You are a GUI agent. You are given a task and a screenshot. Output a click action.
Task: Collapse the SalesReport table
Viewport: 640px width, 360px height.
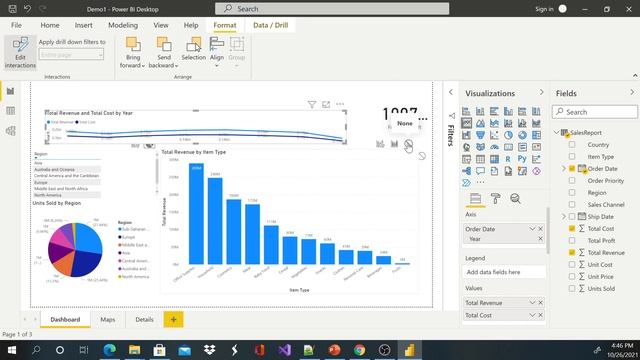556,132
